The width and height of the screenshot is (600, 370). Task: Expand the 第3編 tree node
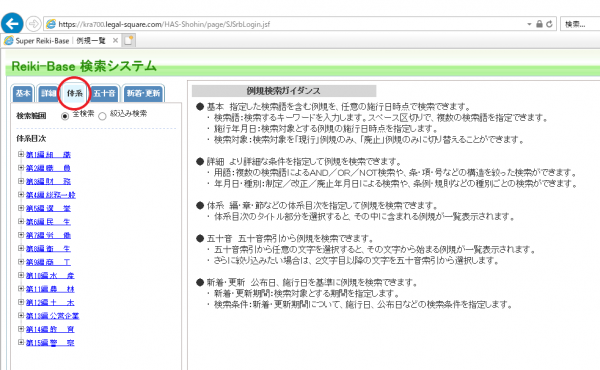tap(21, 181)
